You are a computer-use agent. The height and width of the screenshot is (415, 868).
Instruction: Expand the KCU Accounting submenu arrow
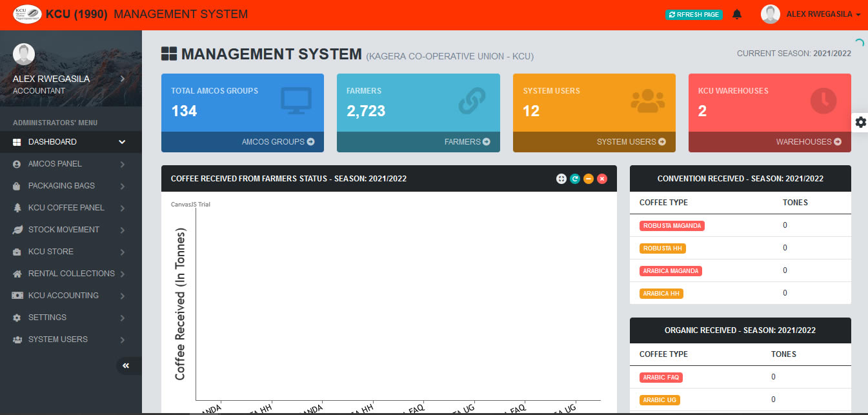coord(122,296)
